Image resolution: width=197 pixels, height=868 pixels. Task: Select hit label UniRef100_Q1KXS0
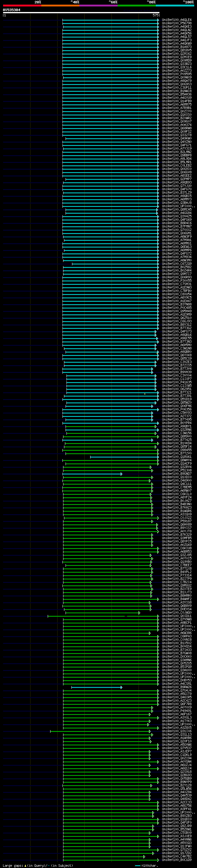176,115
